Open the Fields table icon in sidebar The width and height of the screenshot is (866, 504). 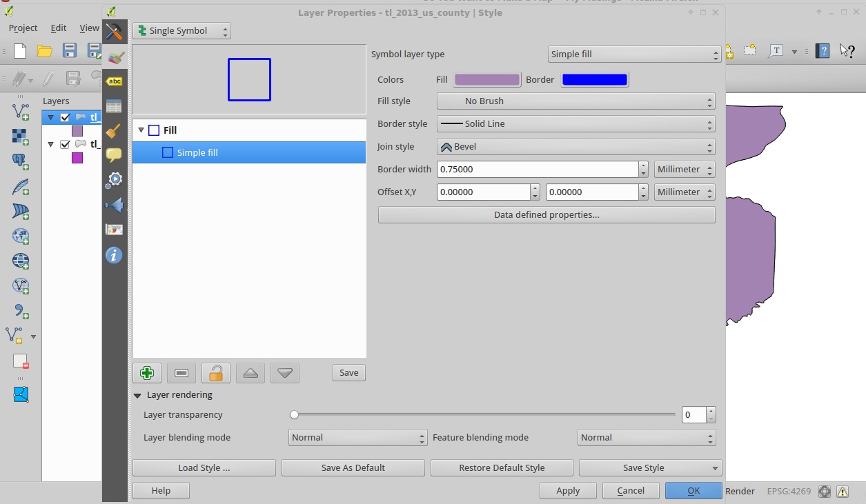114,106
